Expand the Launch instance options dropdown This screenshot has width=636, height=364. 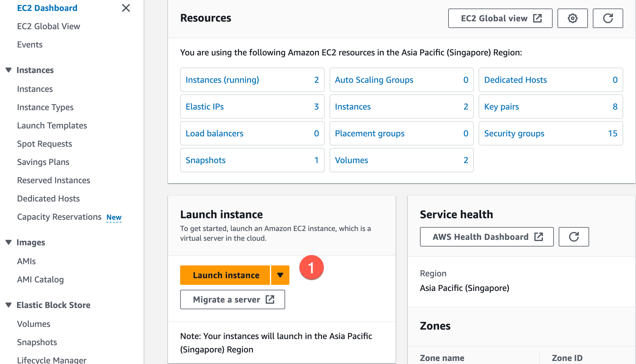(280, 275)
